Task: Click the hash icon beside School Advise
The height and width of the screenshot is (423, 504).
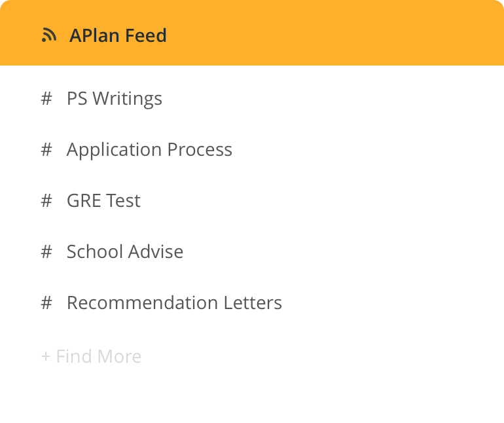Action: coord(46,252)
